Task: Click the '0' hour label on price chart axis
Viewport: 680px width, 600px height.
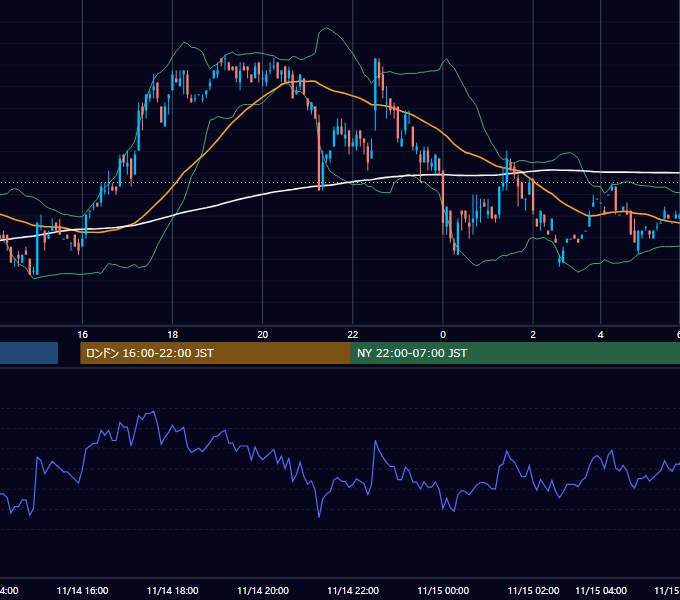Action: coord(443,335)
